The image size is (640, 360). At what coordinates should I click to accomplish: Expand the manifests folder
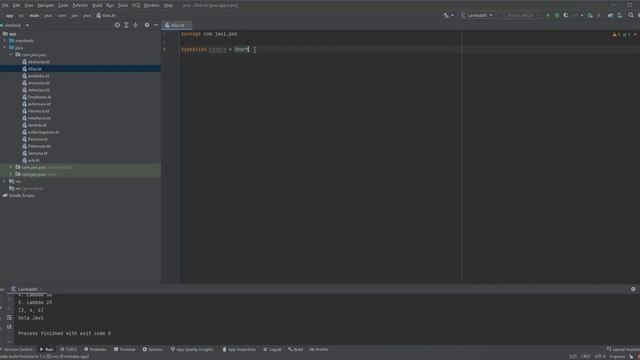pos(4,41)
